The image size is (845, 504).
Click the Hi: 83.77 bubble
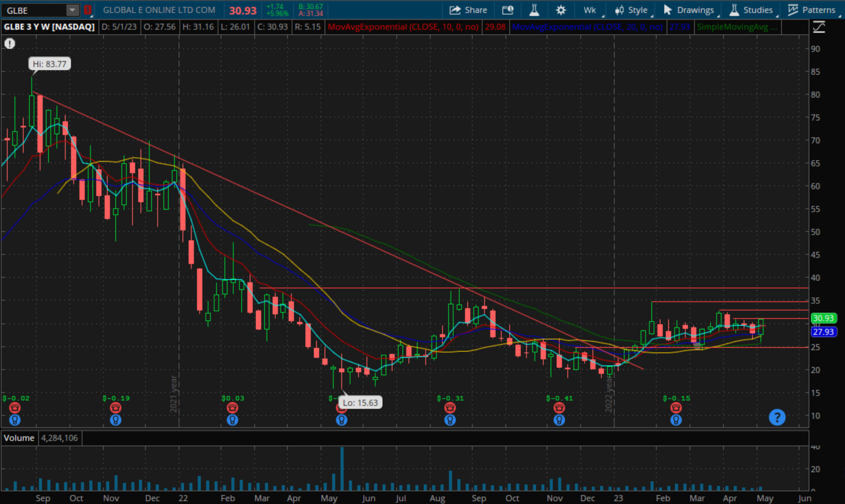tap(50, 64)
